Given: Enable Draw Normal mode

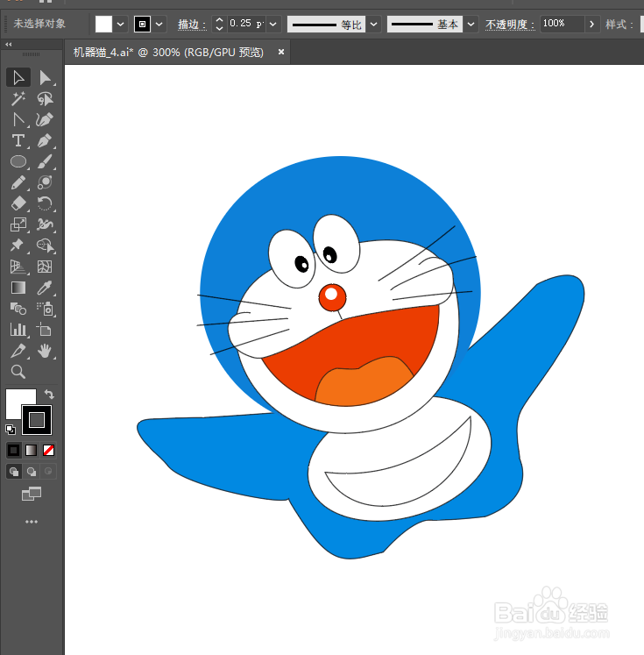Looking at the screenshot, I should pos(14,472).
